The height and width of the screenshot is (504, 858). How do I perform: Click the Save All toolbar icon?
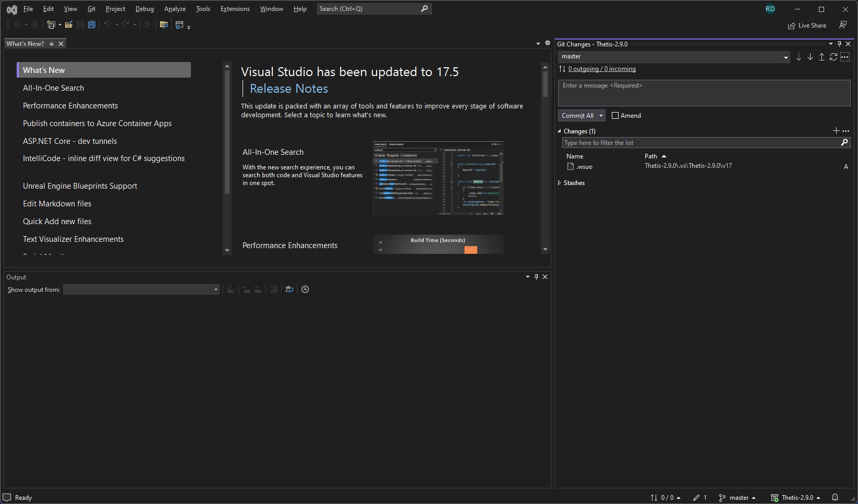click(92, 24)
